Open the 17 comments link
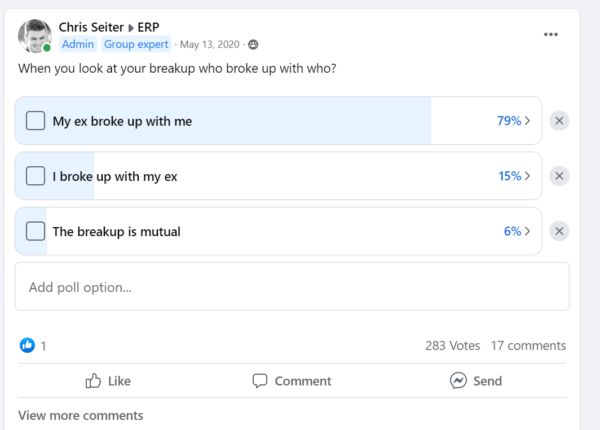Screen dimensions: 600x430 pyautogui.click(x=528, y=345)
